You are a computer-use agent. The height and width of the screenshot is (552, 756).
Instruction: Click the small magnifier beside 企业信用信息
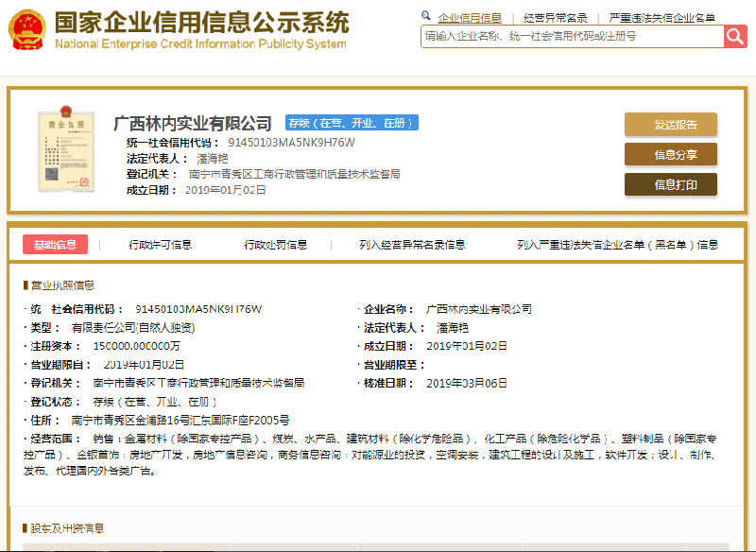(x=427, y=17)
